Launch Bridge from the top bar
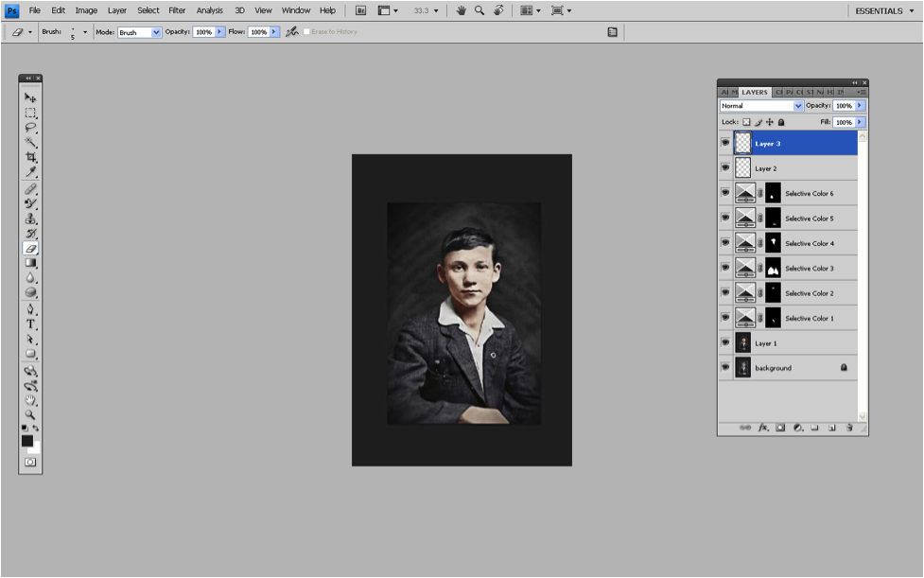 [x=361, y=10]
